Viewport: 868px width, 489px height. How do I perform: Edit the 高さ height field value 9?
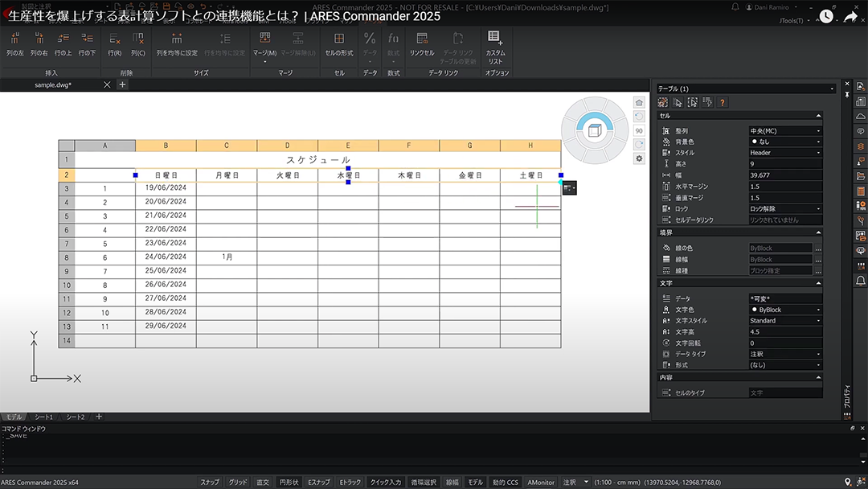tap(785, 164)
